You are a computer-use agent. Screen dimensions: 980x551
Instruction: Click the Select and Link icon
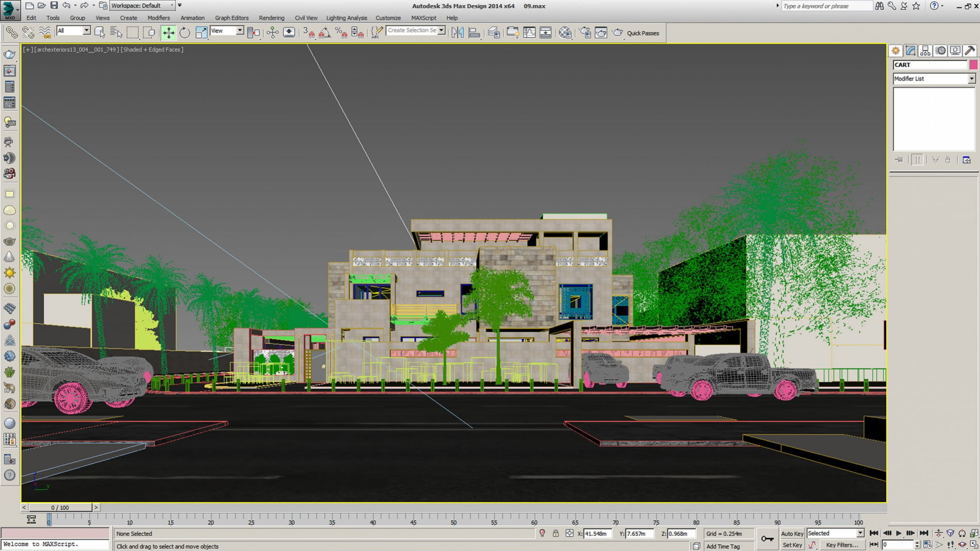point(11,32)
